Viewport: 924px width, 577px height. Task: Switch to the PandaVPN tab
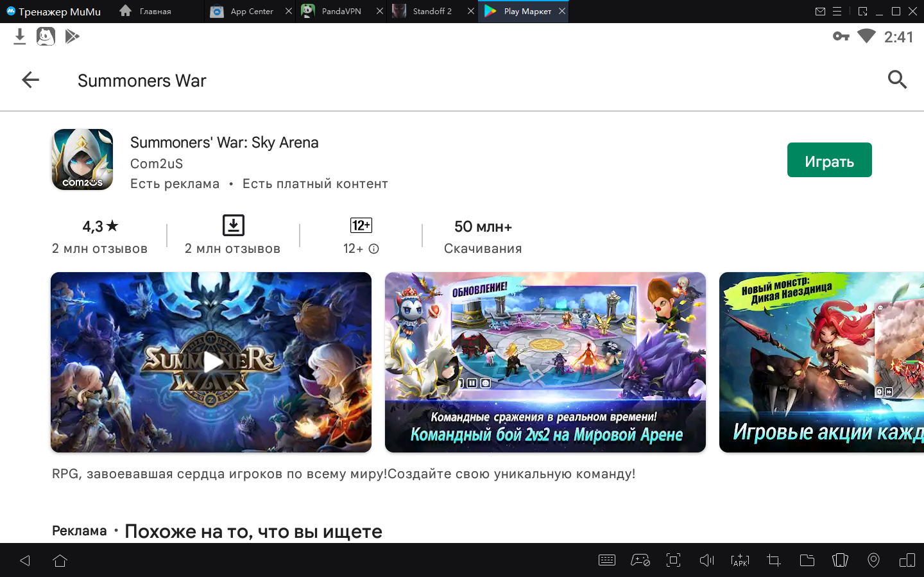click(341, 12)
